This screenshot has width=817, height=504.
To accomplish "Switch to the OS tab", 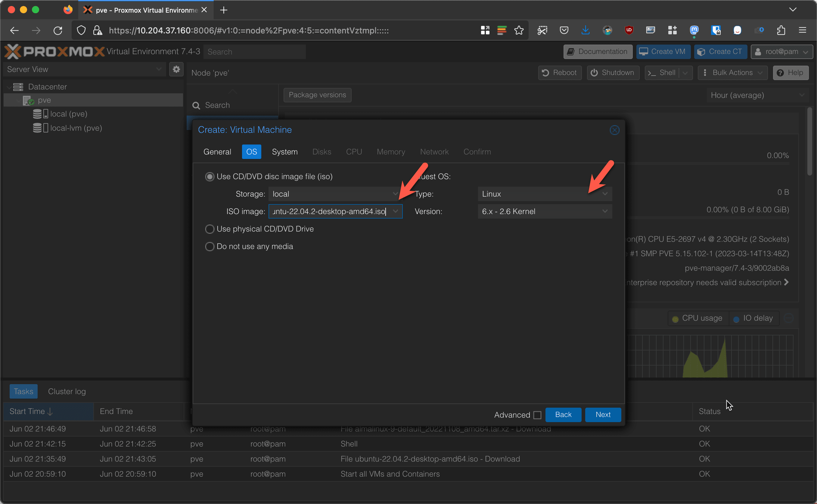I will click(252, 152).
